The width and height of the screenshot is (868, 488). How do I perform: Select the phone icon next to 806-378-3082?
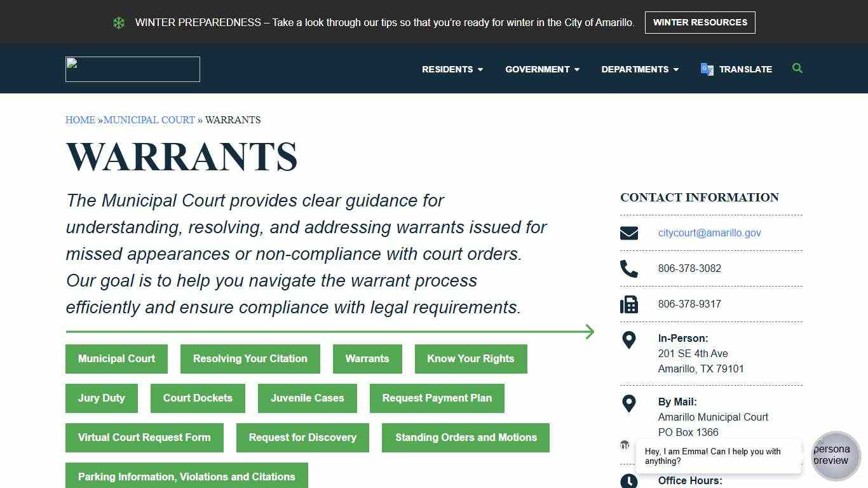[628, 269]
